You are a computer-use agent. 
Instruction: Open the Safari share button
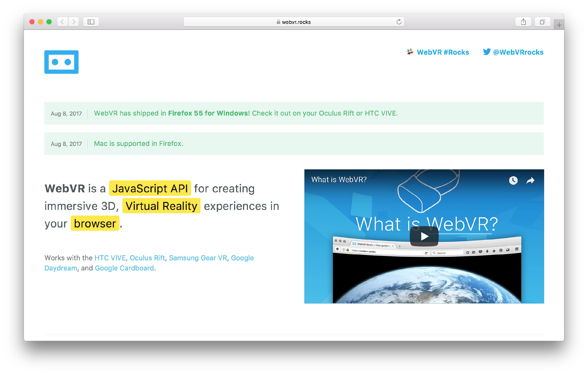[x=523, y=22]
